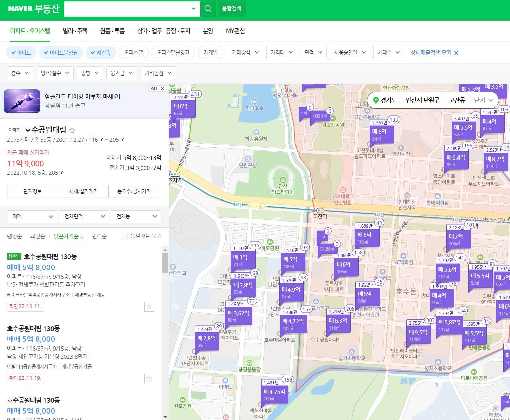Toggle the 아파트분양권 filter chip

[x=61, y=52]
